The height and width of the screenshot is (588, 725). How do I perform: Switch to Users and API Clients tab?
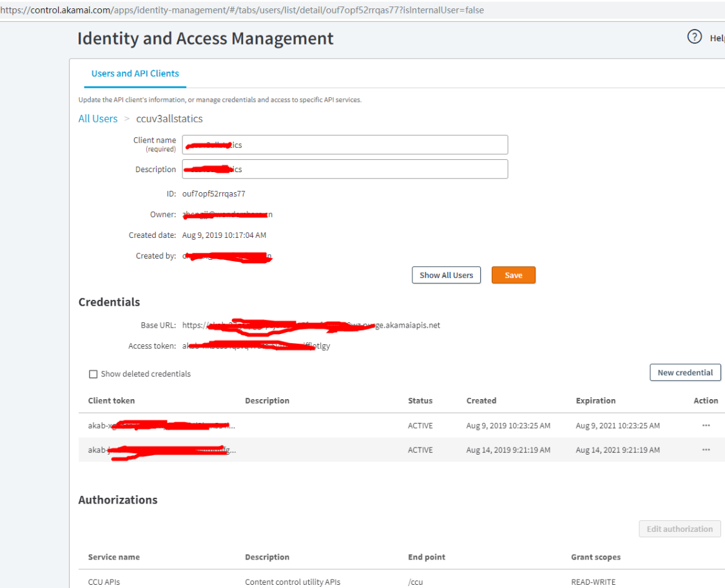135,73
